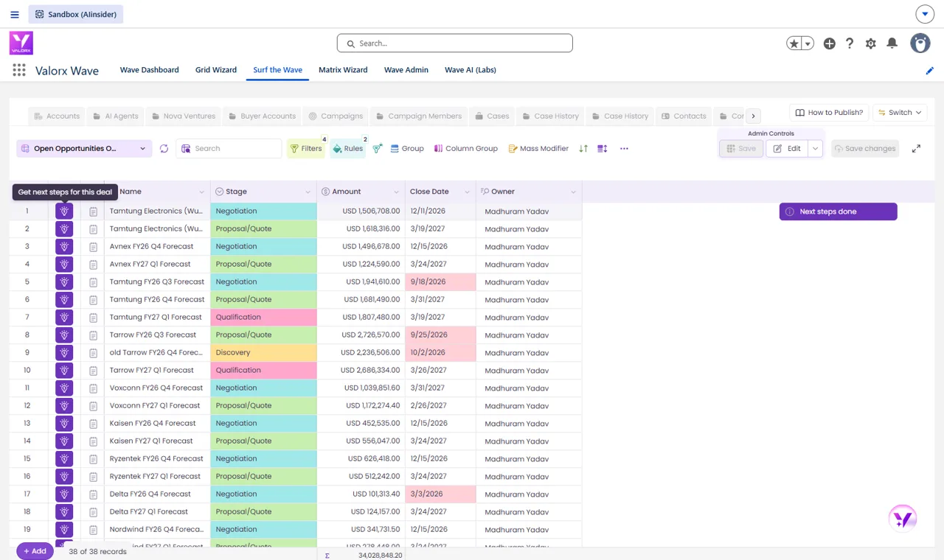
Task: Open the Open Opportunities view dropdown
Action: coord(84,148)
